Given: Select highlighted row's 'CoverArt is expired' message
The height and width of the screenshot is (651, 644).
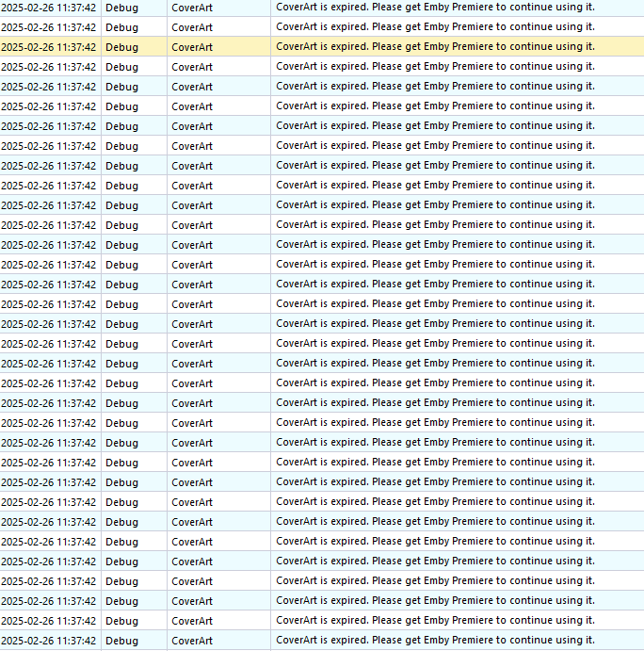Looking at the screenshot, I should pyautogui.click(x=435, y=46).
